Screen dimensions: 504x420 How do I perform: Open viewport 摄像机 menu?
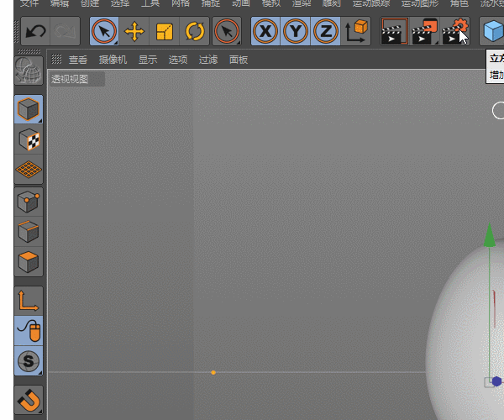pyautogui.click(x=113, y=60)
